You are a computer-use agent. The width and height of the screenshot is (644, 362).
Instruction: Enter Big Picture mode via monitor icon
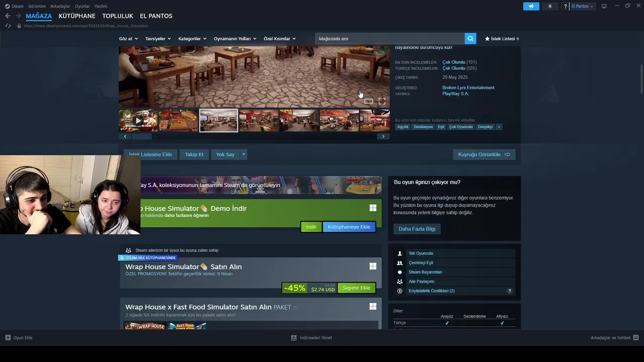click(604, 6)
